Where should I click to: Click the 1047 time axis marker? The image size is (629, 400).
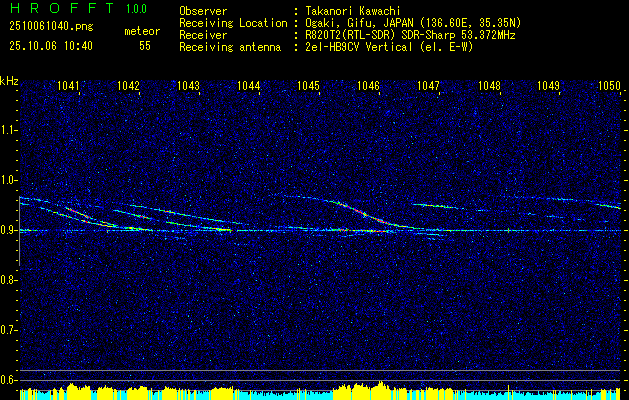[428, 86]
